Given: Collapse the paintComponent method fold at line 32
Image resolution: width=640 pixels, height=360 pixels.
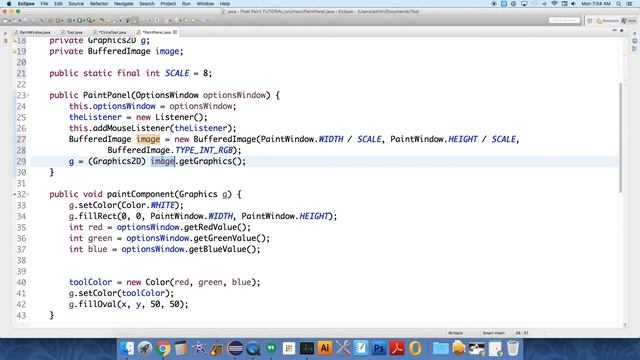Looking at the screenshot, I should coord(28,194).
